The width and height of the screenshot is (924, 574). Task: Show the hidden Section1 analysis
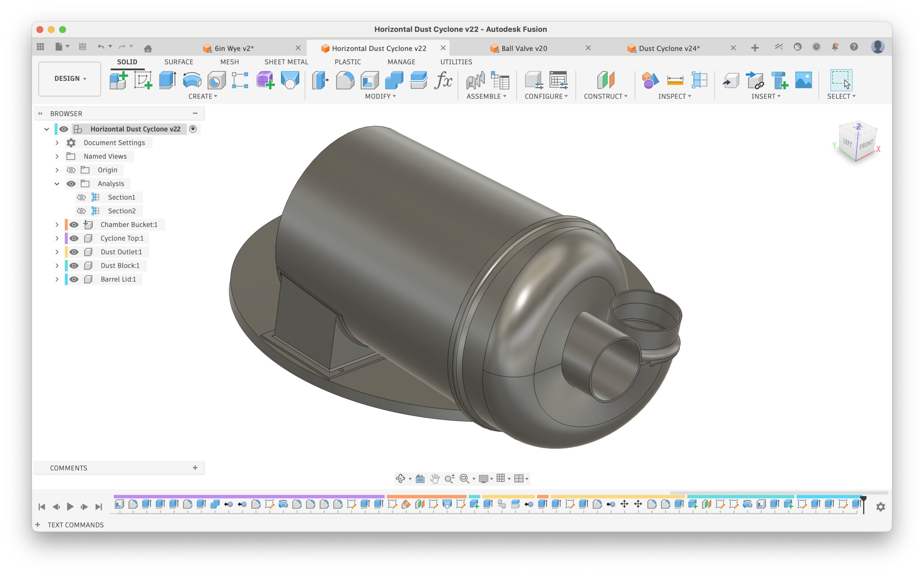(x=81, y=197)
